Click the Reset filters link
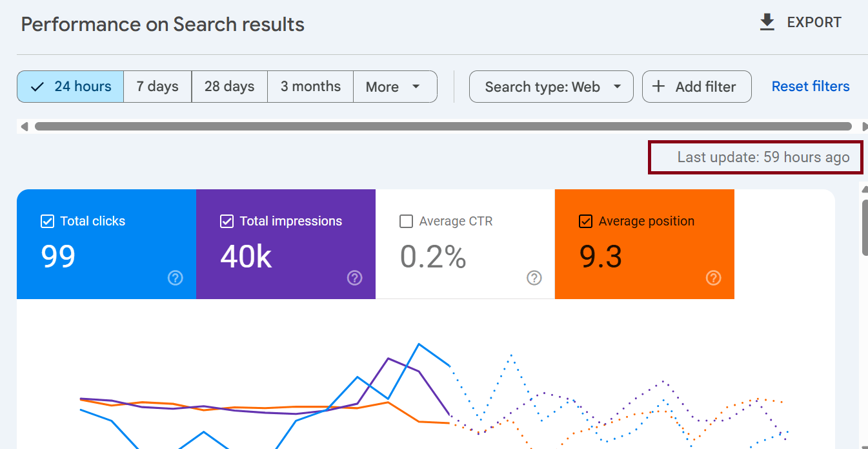 point(810,86)
